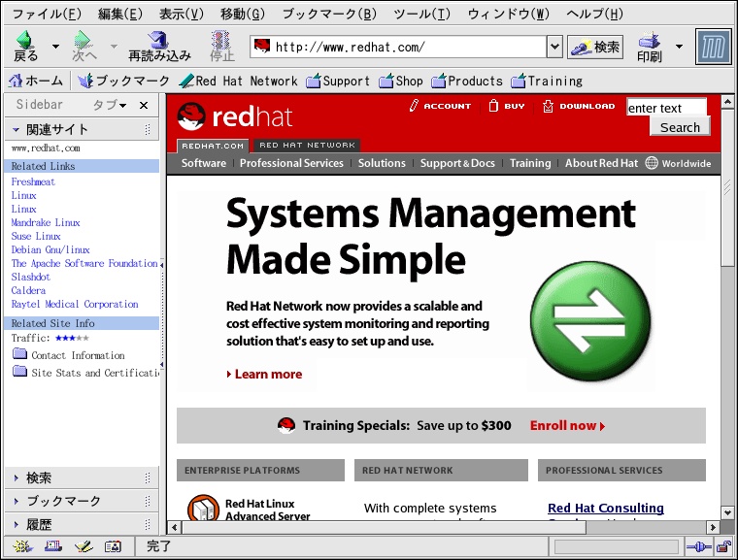Viewport: 738px width, 560px height.
Task: Click the Slashdot link in sidebar
Action: 31,277
